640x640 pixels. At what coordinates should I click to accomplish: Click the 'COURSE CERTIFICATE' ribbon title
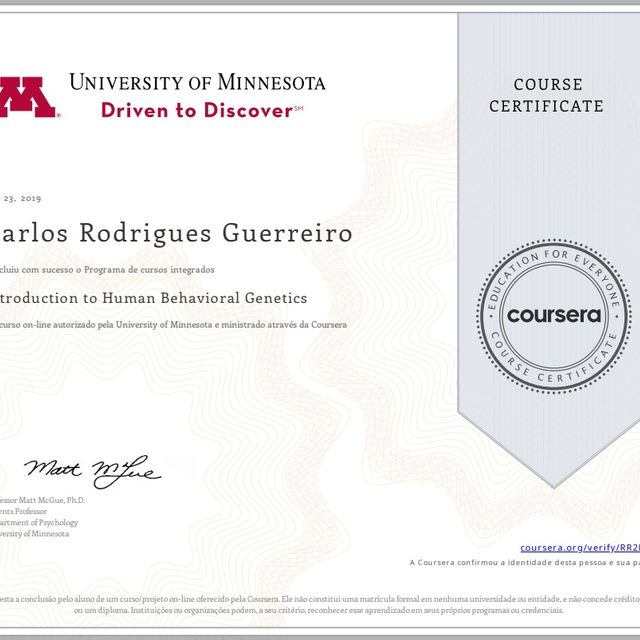[547, 95]
